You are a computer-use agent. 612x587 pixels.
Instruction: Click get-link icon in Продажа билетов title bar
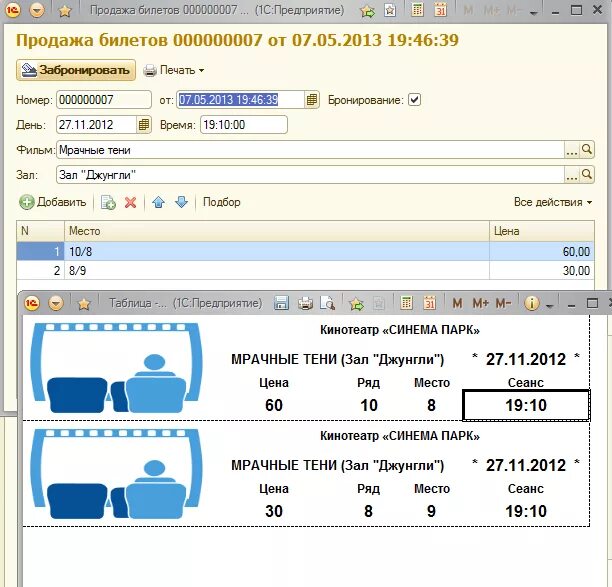367,11
